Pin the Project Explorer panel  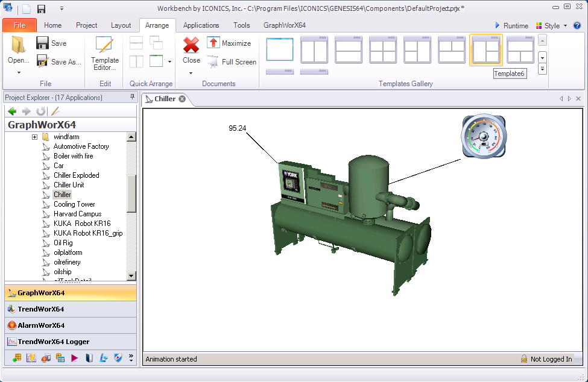(x=132, y=98)
